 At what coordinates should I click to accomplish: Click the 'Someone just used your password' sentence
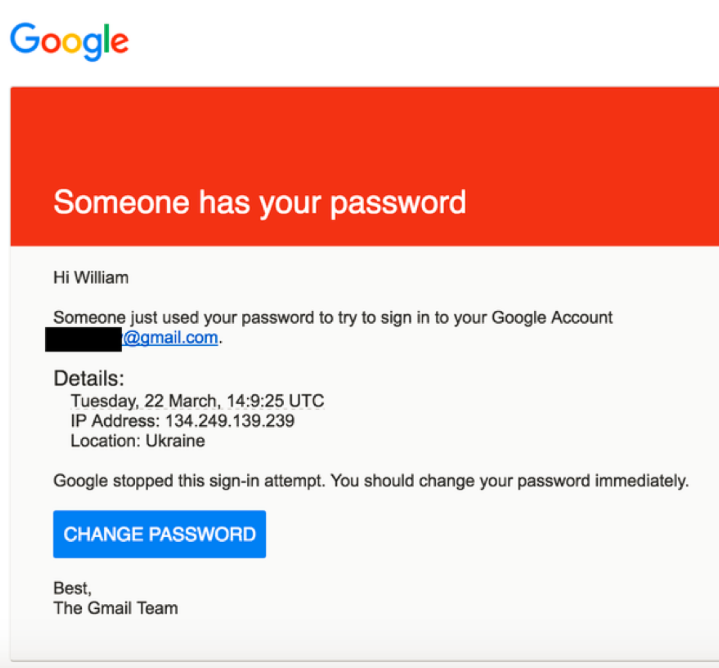coord(332,318)
